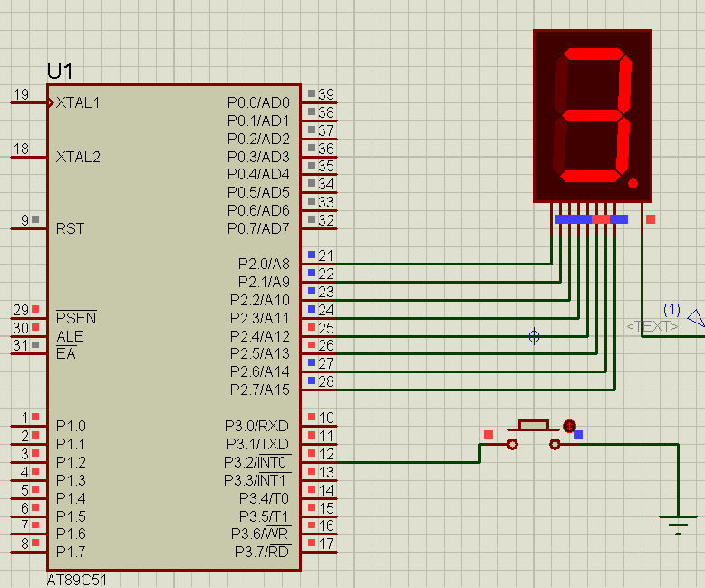705x588 pixels.
Task: Click the pin number 32
Action: coord(326,220)
